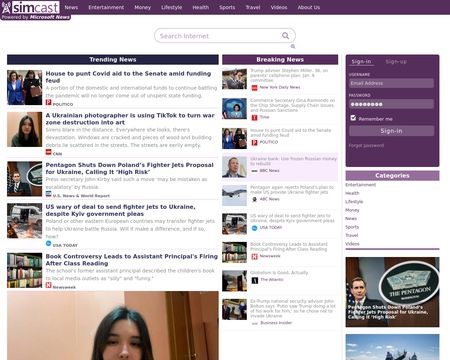Click the Sign-in button
This screenshot has width=450, height=360.
tap(391, 131)
